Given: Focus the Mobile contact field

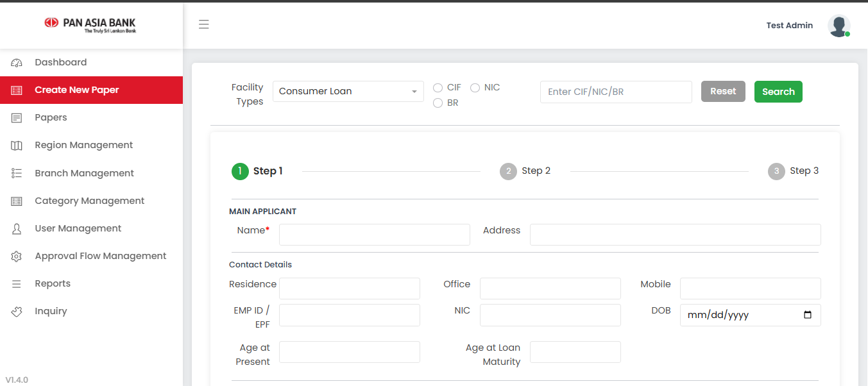Looking at the screenshot, I should pyautogui.click(x=751, y=289).
